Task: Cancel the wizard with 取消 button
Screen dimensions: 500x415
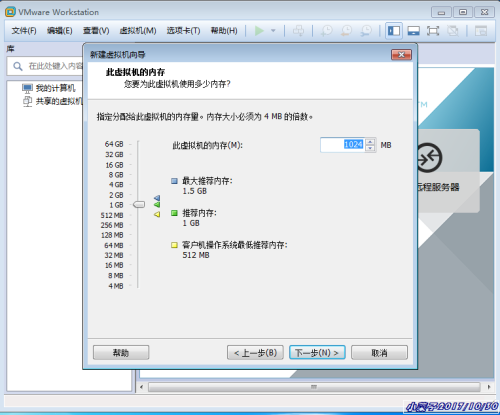Action: 379,353
